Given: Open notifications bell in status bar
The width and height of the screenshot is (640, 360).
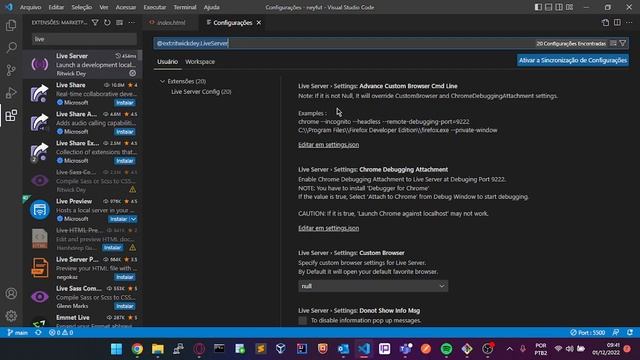Looking at the screenshot, I should coord(630,333).
